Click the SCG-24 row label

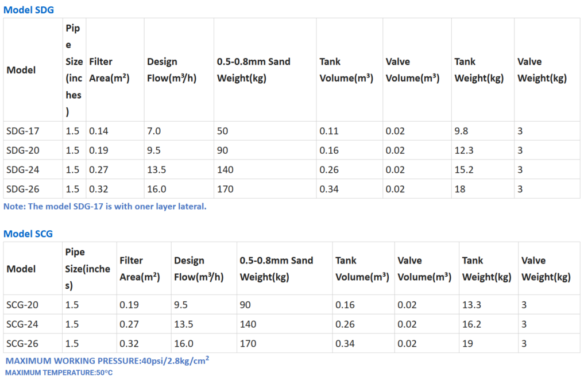(22, 324)
